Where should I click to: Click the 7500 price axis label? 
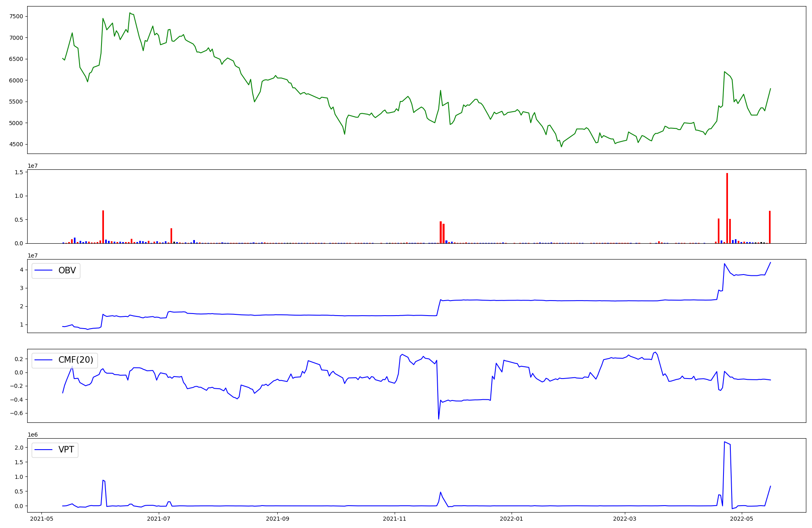[16, 17]
